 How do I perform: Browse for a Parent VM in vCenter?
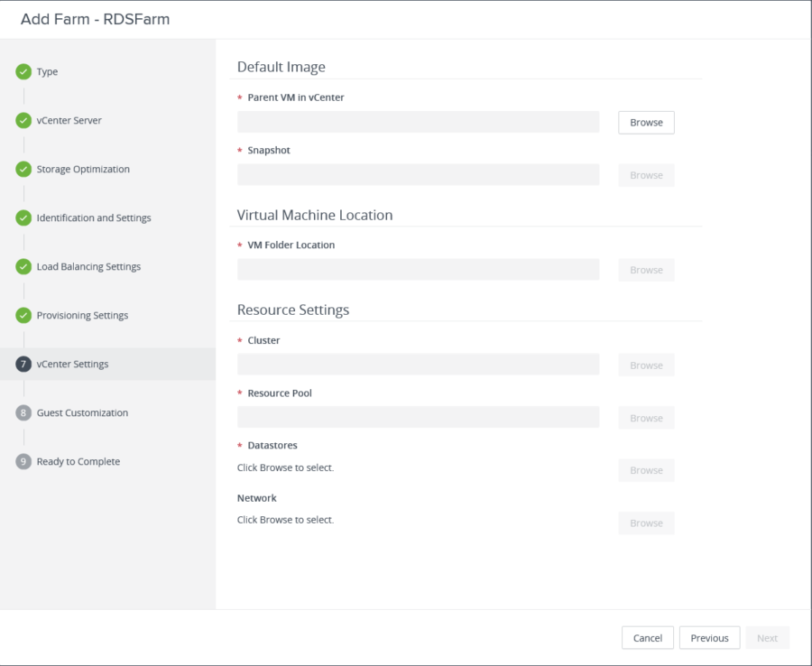(x=645, y=122)
